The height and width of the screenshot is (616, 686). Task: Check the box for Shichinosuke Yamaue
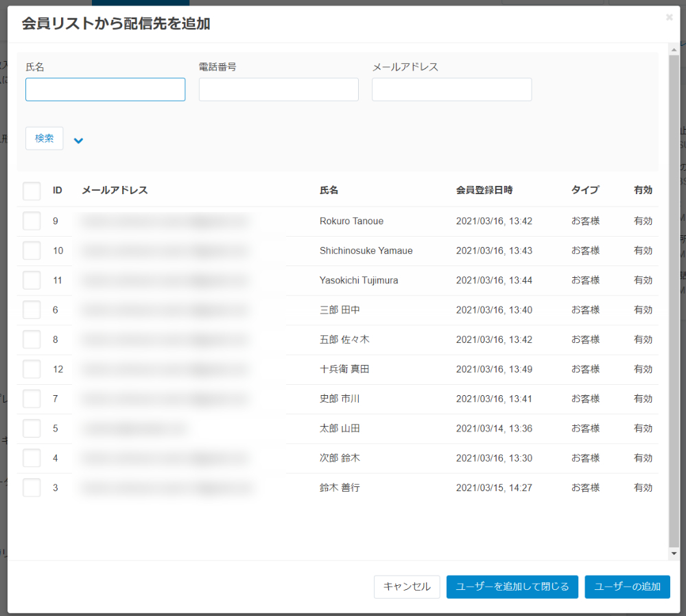[32, 250]
